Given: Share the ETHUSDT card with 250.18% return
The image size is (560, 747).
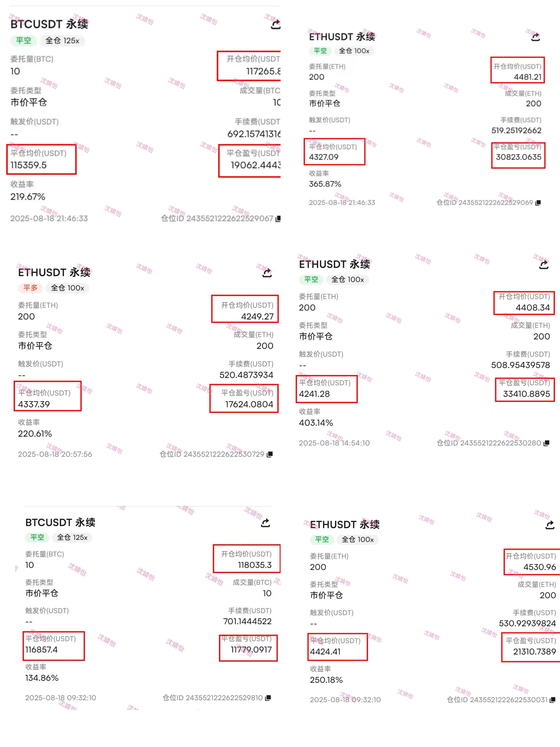Looking at the screenshot, I should [550, 525].
